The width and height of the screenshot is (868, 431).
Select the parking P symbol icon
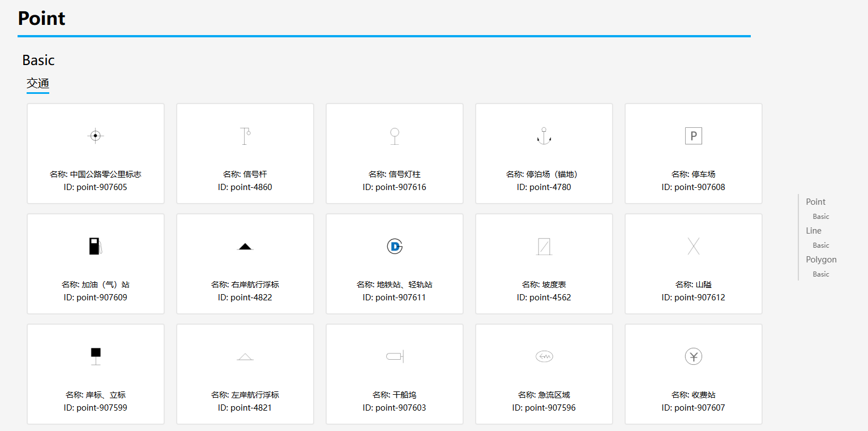pos(694,136)
